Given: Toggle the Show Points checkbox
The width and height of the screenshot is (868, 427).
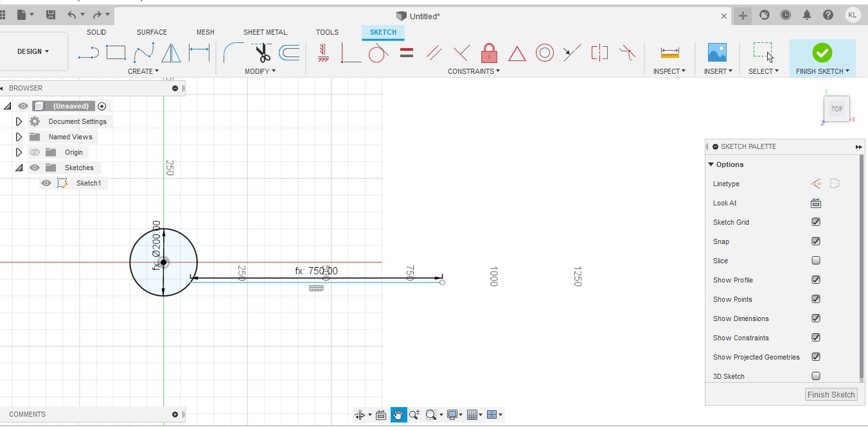Looking at the screenshot, I should (816, 299).
